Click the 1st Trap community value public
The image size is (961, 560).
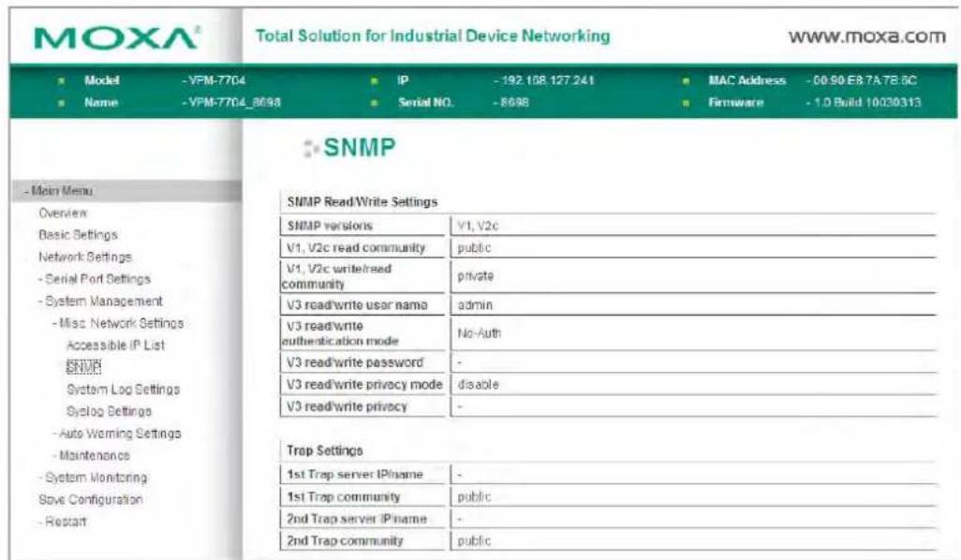[x=474, y=497]
